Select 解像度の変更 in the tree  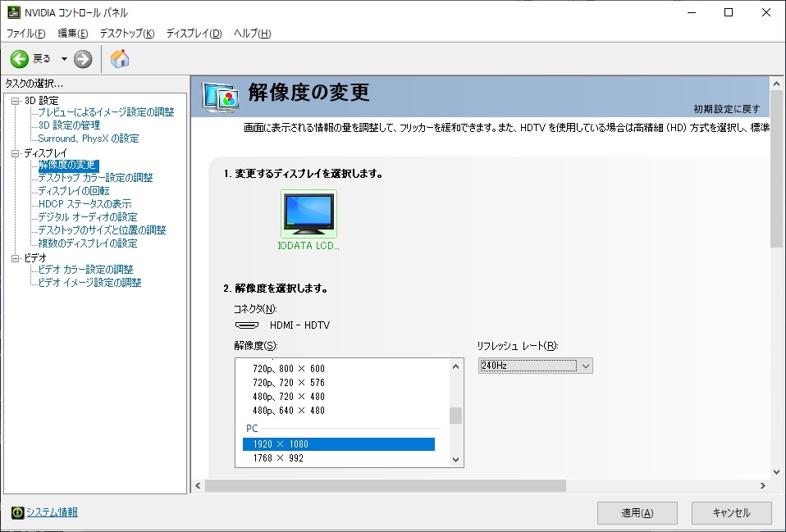(67, 165)
